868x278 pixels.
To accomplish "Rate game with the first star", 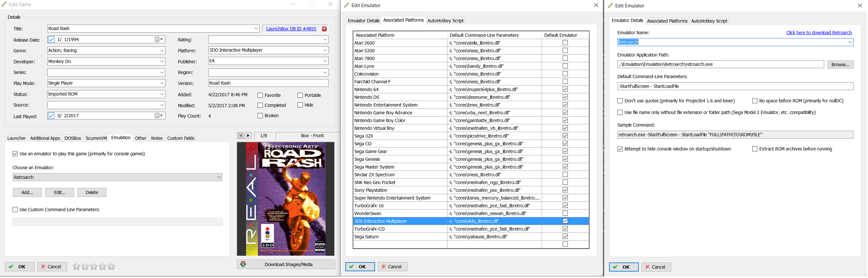I will (x=76, y=267).
